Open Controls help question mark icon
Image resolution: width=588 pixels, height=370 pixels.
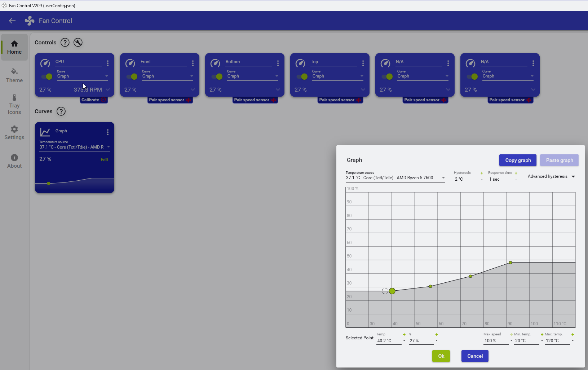coord(65,43)
